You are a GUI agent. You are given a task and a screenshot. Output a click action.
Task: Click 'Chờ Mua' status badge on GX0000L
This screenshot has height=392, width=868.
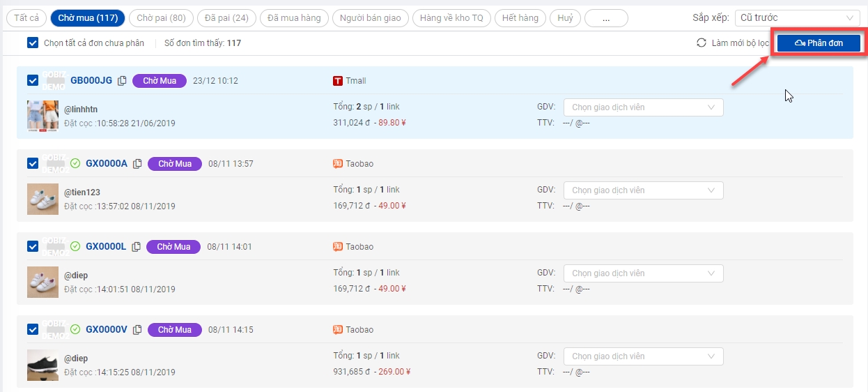173,247
